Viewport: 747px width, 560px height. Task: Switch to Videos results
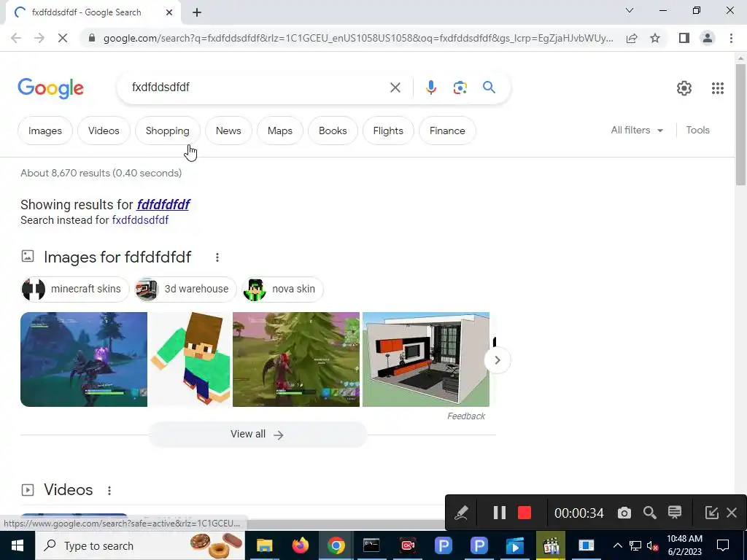click(x=104, y=131)
